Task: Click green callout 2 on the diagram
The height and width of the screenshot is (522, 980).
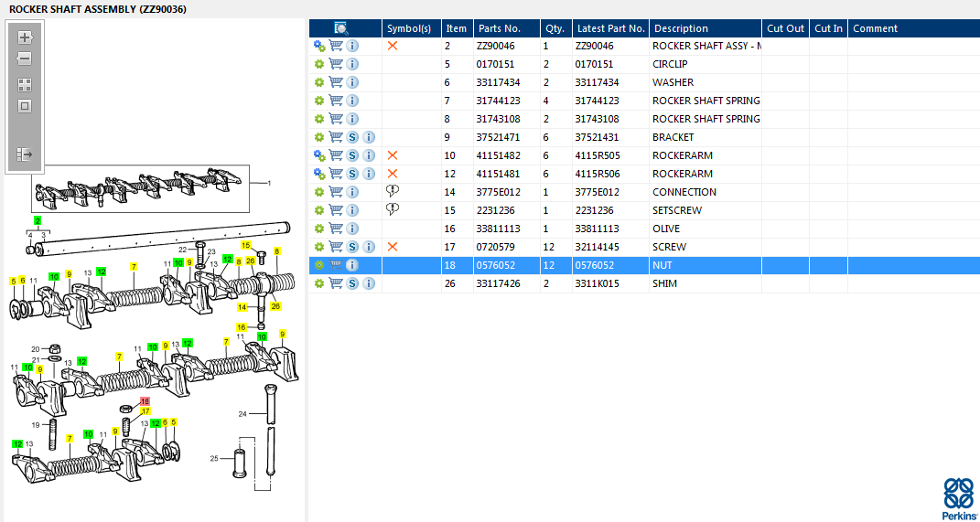Action: 38,221
